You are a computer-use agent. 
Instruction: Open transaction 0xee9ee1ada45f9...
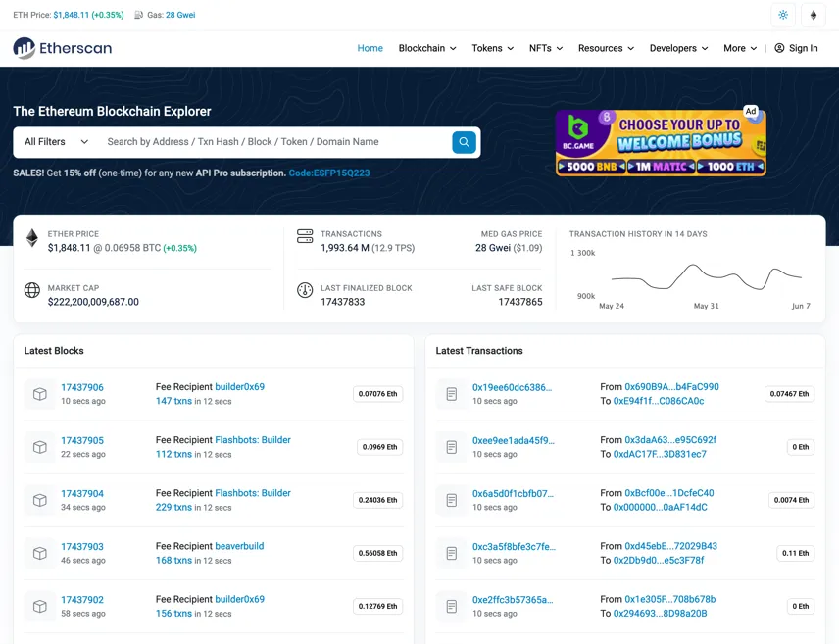(514, 440)
